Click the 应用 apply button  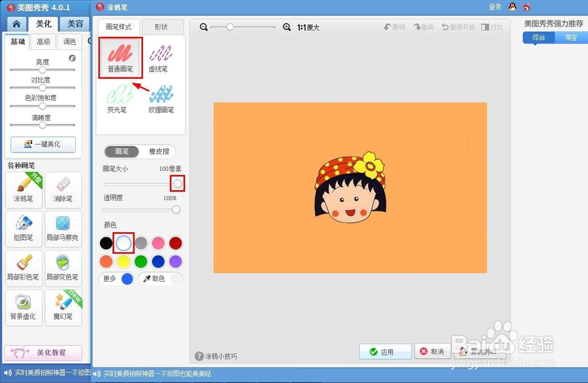point(385,351)
